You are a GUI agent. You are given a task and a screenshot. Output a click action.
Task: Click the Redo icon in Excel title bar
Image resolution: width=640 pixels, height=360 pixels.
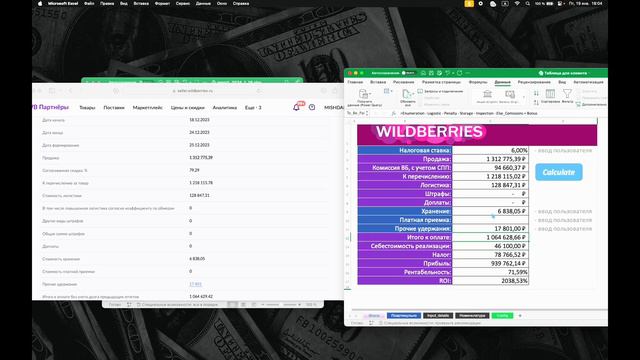(460, 73)
